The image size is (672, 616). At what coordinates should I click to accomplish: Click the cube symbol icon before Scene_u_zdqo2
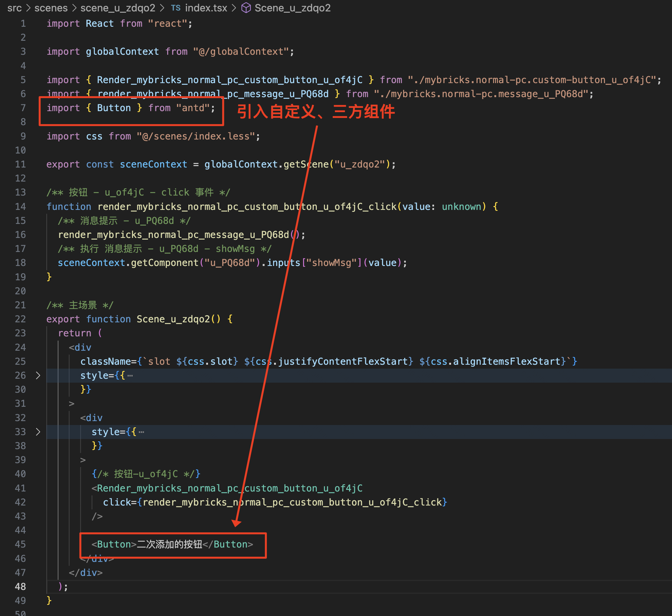246,8
